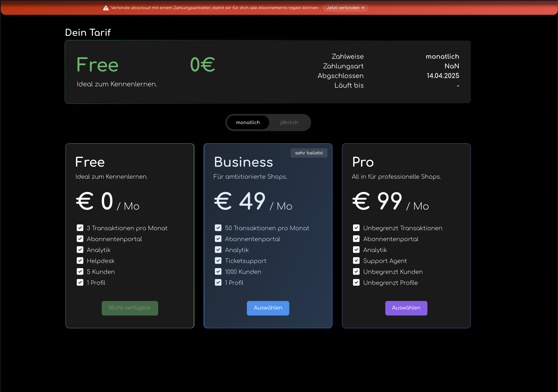Switch billing toggle to monatlich

pyautogui.click(x=248, y=123)
